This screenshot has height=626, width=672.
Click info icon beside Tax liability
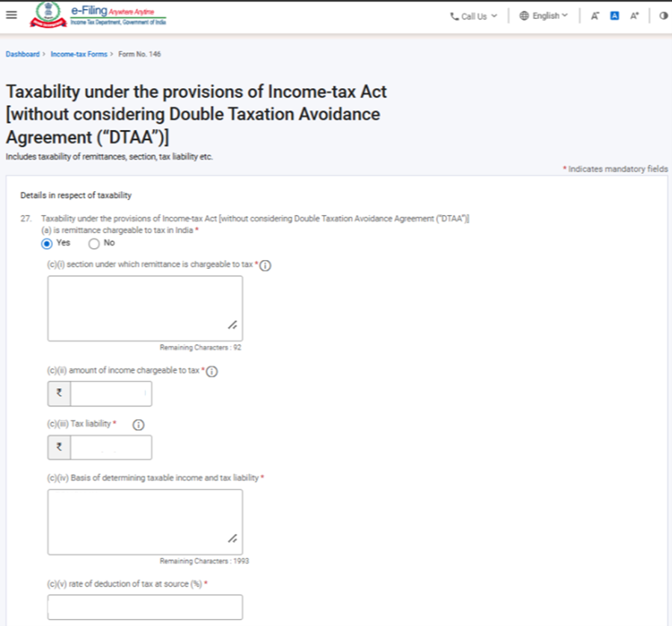coord(138,424)
